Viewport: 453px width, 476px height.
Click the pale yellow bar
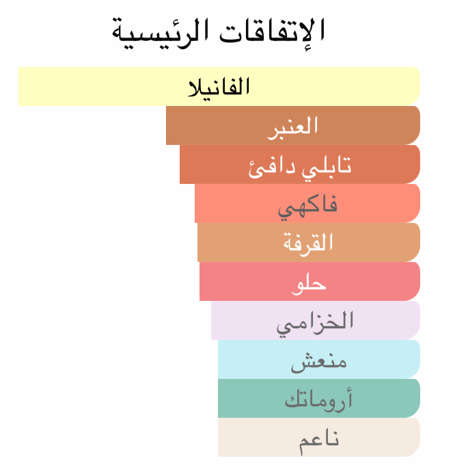(219, 87)
